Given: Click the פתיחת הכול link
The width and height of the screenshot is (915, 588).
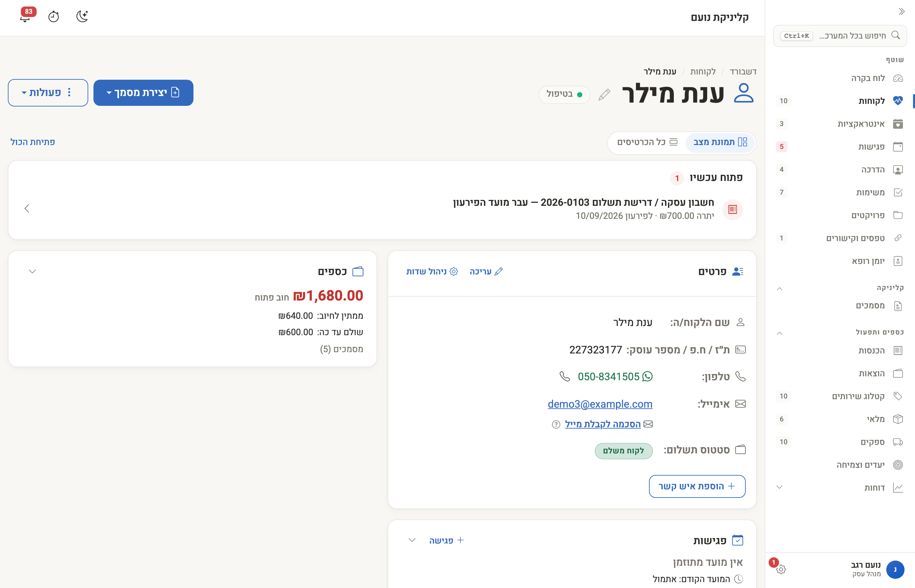Looking at the screenshot, I should [x=33, y=142].
